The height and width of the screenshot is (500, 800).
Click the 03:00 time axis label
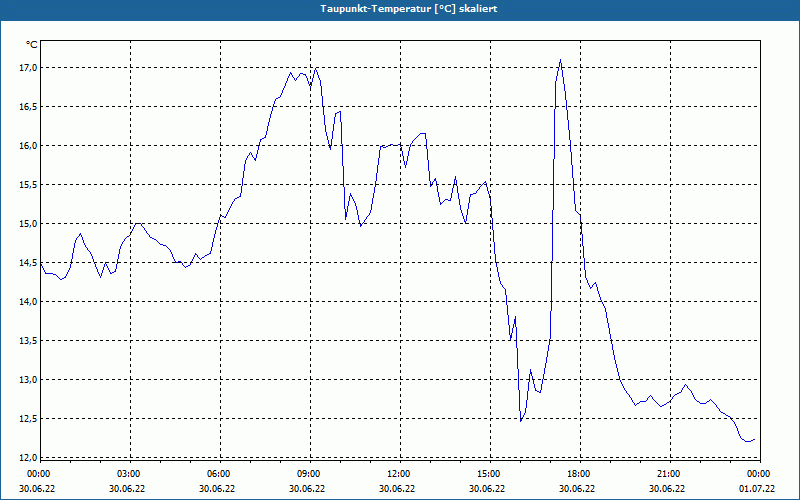click(x=129, y=474)
